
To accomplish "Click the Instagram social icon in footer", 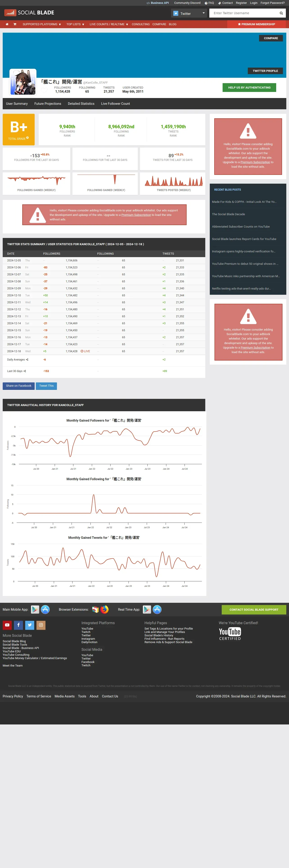I will (41, 625).
